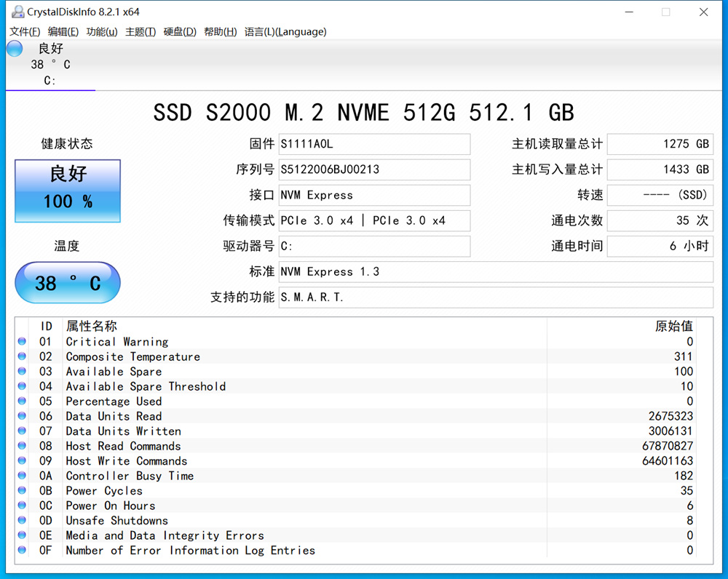Open the 编辑(E) menu
The image size is (728, 579).
point(63,31)
